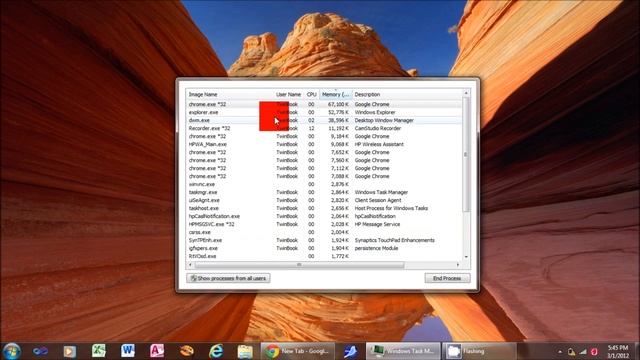Select the csrss.exe process
640x360 pixels.
point(324,232)
